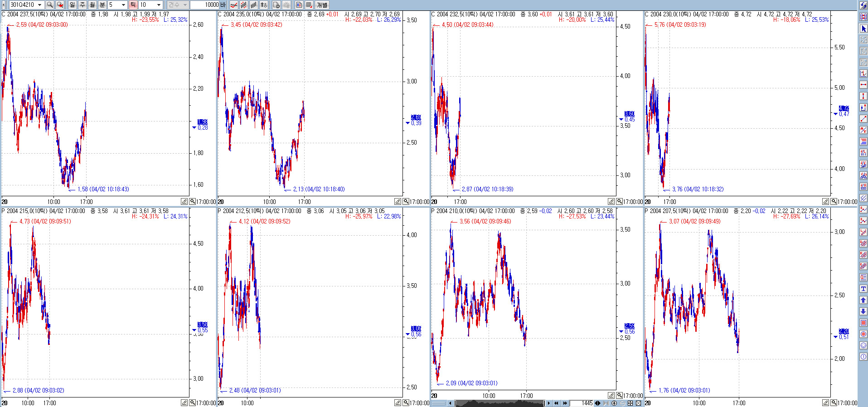Select the diagonal trend line tool

tap(863, 119)
